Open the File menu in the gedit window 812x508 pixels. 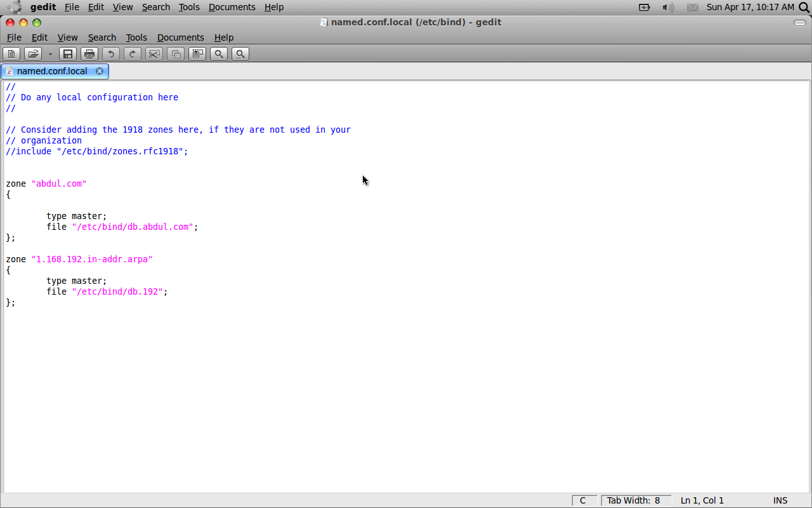[x=14, y=37]
